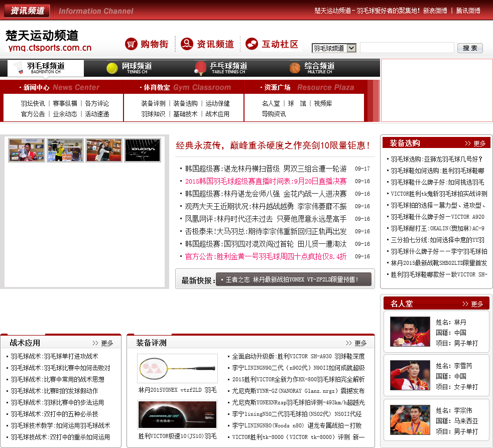Open the 资源广场 Resource Plaza menu

(307, 87)
